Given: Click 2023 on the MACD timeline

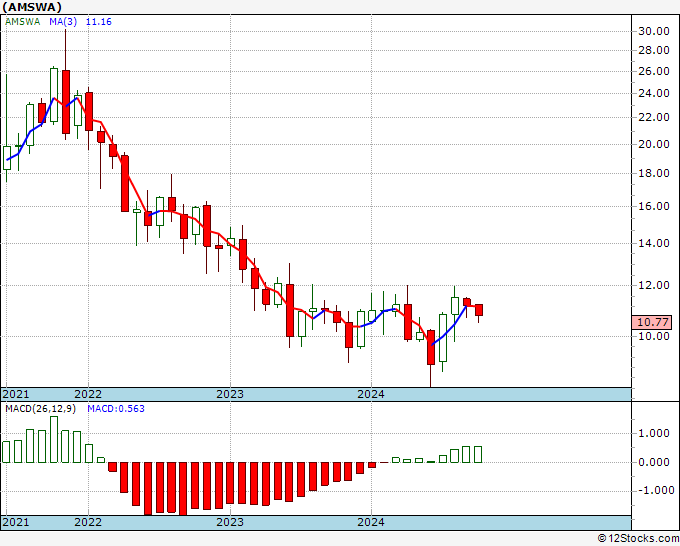Looking at the screenshot, I should pyautogui.click(x=230, y=522).
